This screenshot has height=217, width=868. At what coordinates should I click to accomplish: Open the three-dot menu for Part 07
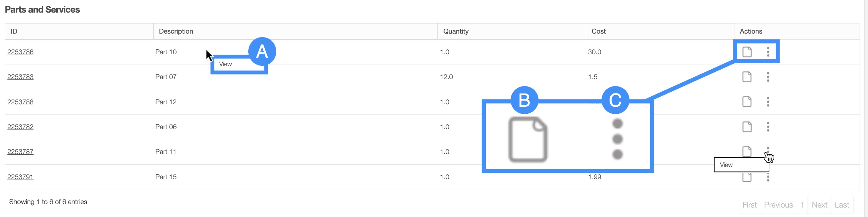point(768,77)
